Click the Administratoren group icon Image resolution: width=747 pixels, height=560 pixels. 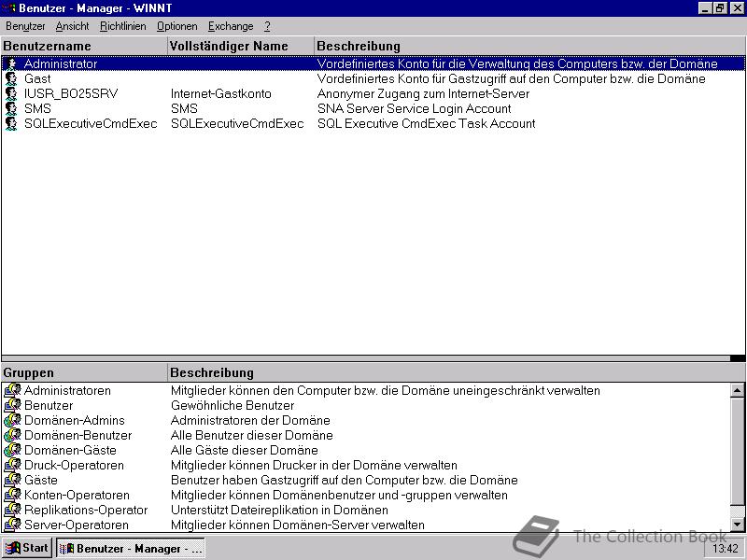point(12,390)
